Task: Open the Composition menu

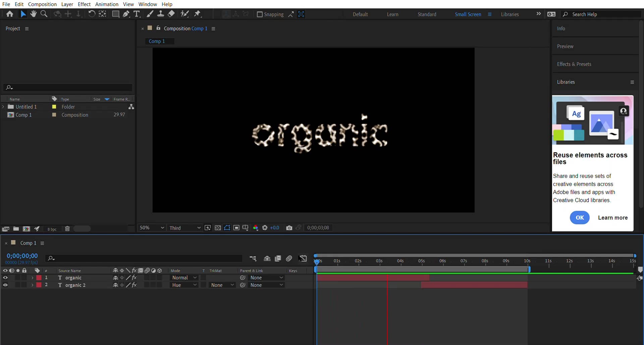Action: (42, 4)
